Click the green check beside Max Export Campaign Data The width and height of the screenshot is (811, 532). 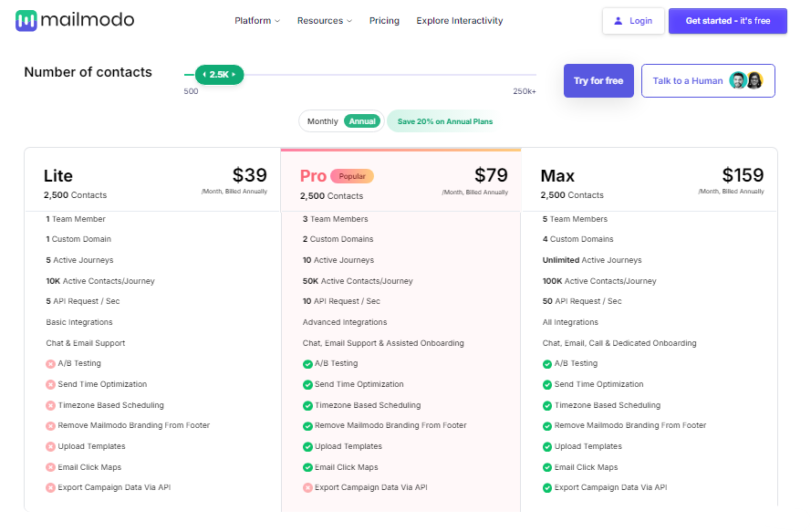click(547, 487)
